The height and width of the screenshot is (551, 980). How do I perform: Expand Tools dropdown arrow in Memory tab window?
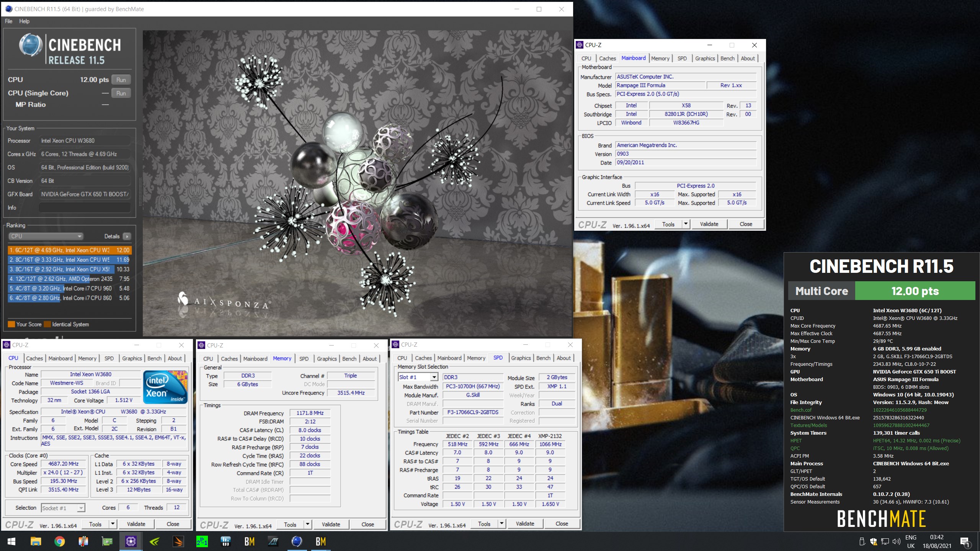tap(307, 525)
